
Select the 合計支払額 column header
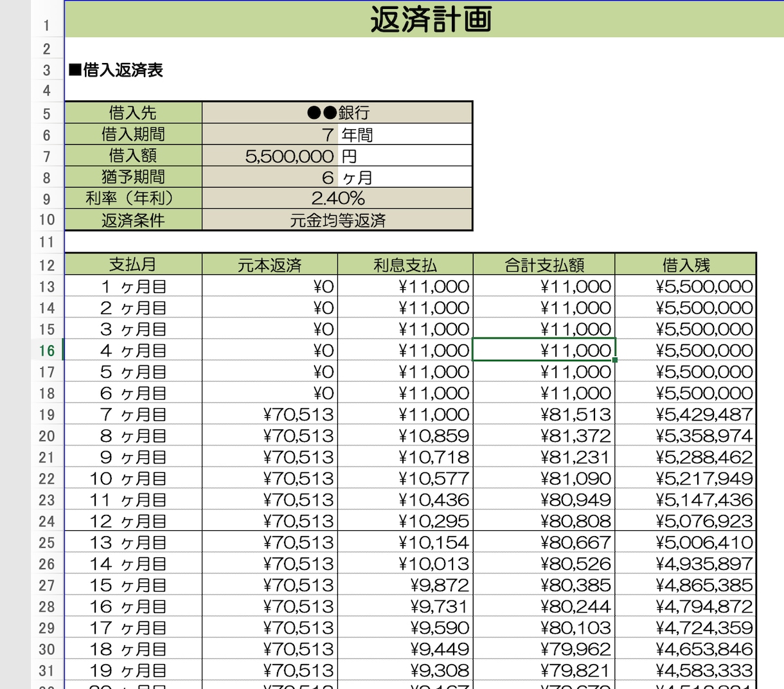click(544, 265)
